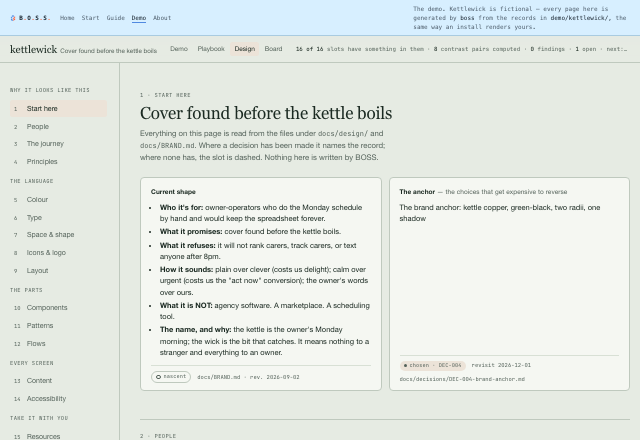640x440 pixels.
Task: Go to sidebar item Start here
Action: pos(58,109)
